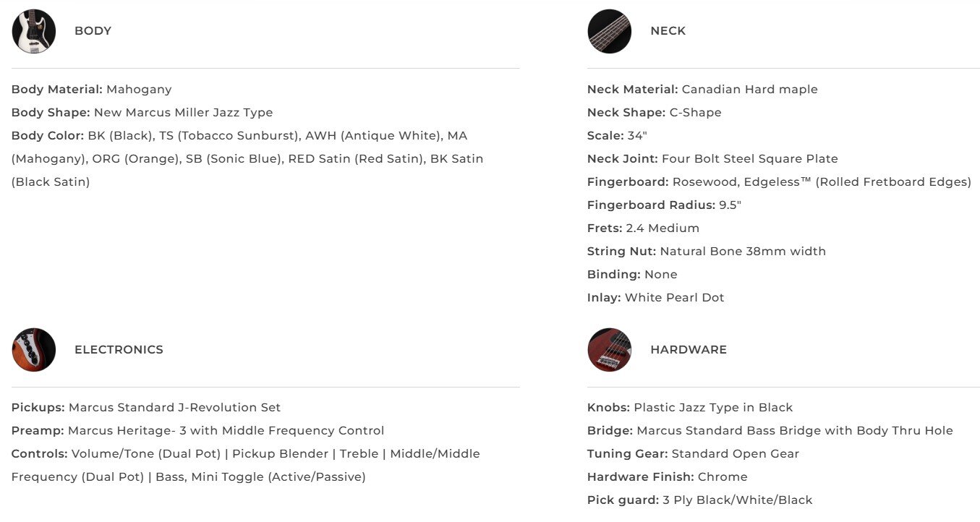Screen dimensions: 980x522
Task: Select the NECK section heading
Action: click(668, 31)
